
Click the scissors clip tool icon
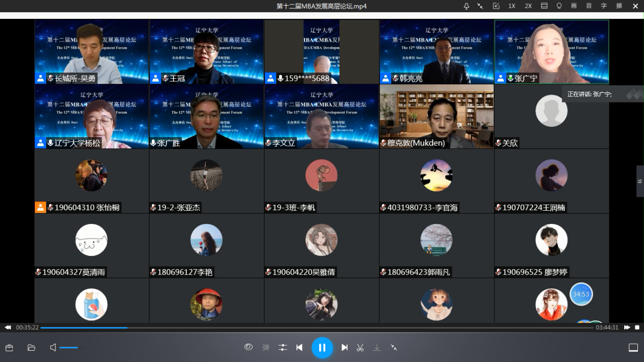360,348
